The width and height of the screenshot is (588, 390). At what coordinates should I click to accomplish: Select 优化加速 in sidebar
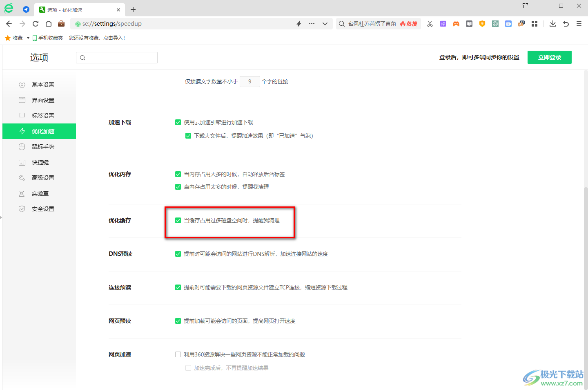pyautogui.click(x=39, y=131)
